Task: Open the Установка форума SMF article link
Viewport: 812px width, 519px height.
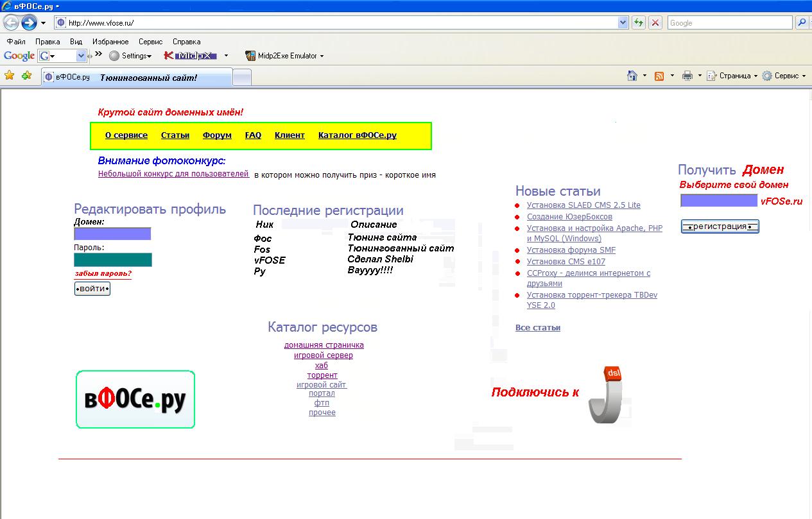Action: [x=571, y=250]
